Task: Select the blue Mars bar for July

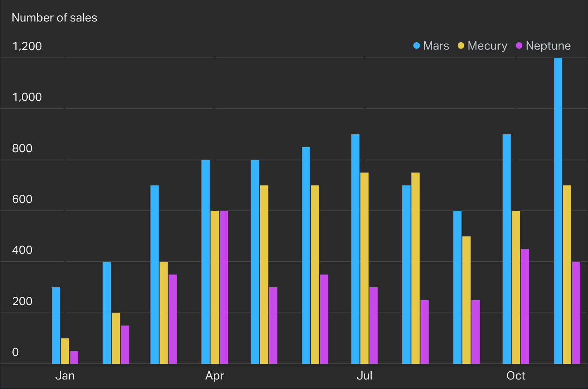Action: click(355, 249)
